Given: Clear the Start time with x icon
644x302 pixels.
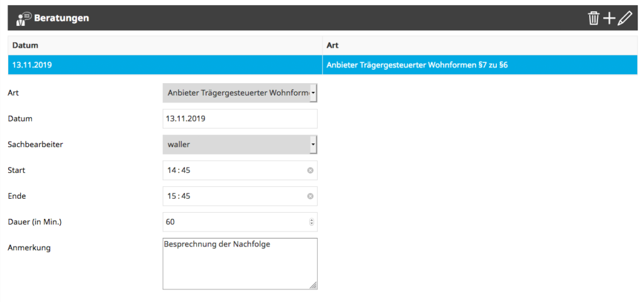Looking at the screenshot, I should pos(310,171).
